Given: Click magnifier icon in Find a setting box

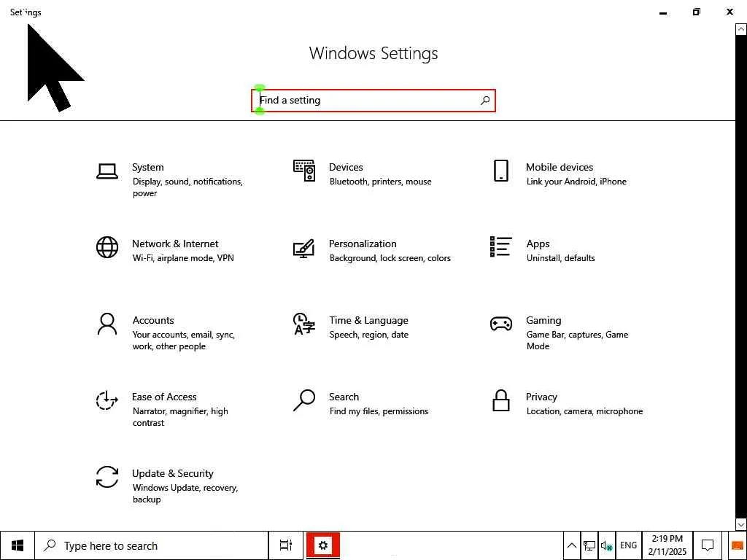Looking at the screenshot, I should coord(485,100).
